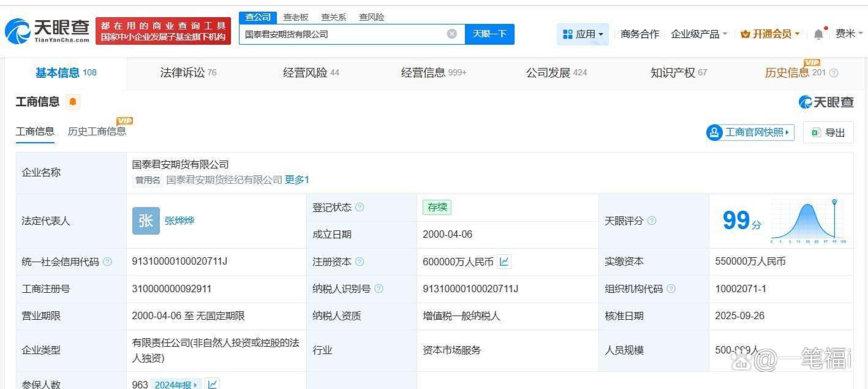Click the bell icon beside 工商信息 heading
Image resolution: width=868 pixels, height=389 pixels.
[x=73, y=102]
